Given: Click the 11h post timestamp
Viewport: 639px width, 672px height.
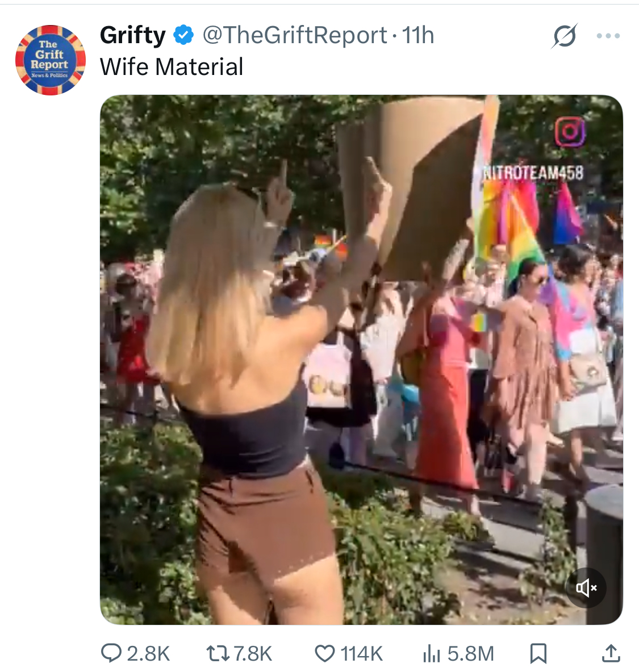Looking at the screenshot, I should point(418,35).
